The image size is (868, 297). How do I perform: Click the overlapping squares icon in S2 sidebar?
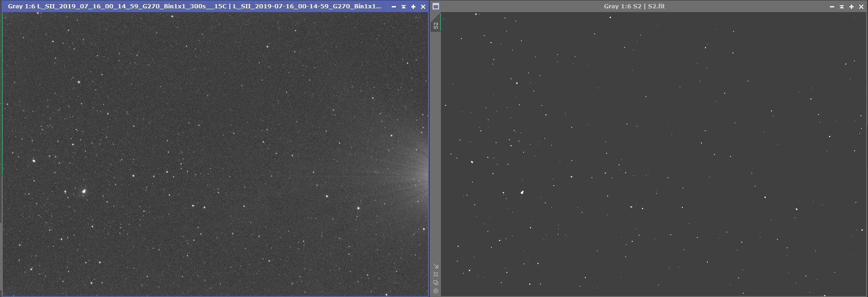click(x=435, y=283)
